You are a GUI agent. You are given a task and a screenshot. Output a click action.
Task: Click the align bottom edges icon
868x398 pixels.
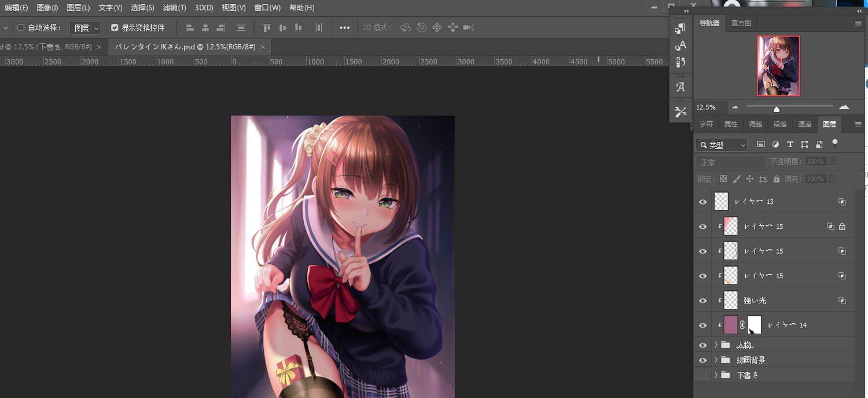[298, 28]
